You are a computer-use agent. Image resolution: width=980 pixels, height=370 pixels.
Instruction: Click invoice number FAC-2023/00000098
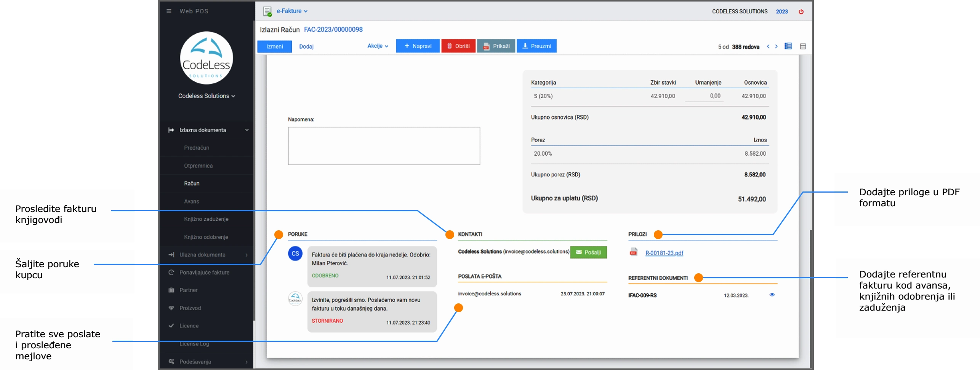pos(333,30)
